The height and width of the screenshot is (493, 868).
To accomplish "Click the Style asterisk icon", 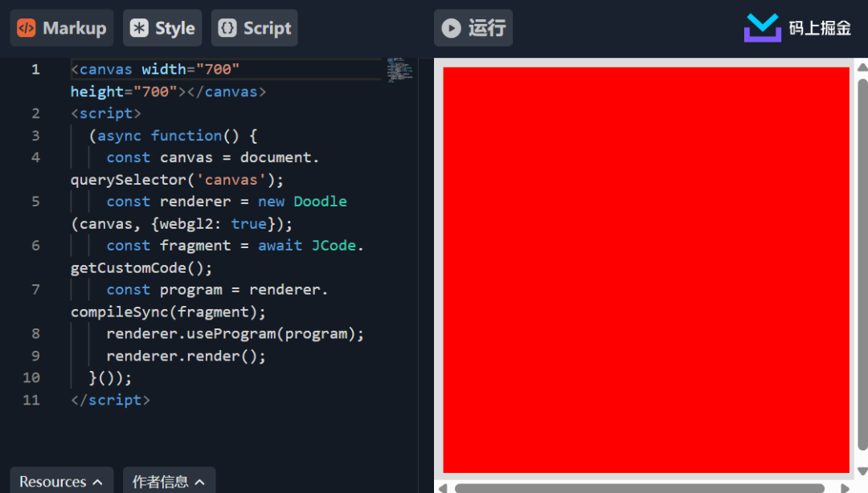I will coord(139,27).
